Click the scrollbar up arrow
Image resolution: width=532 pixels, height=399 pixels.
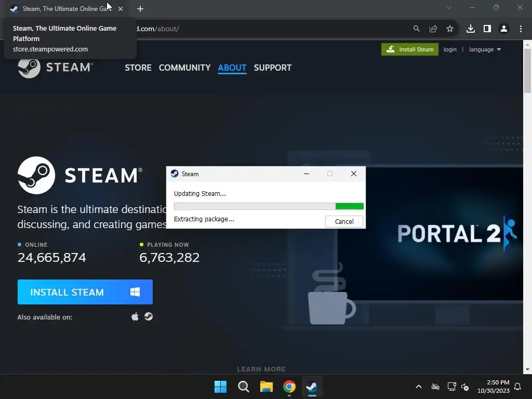[527, 44]
